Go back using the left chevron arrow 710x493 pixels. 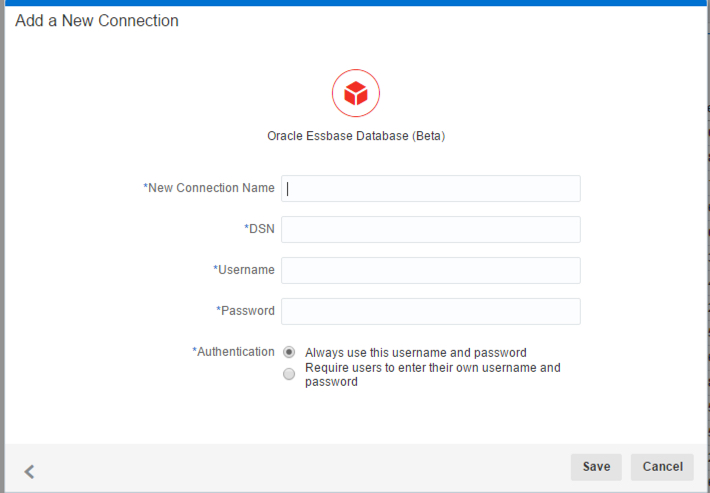[x=29, y=471]
